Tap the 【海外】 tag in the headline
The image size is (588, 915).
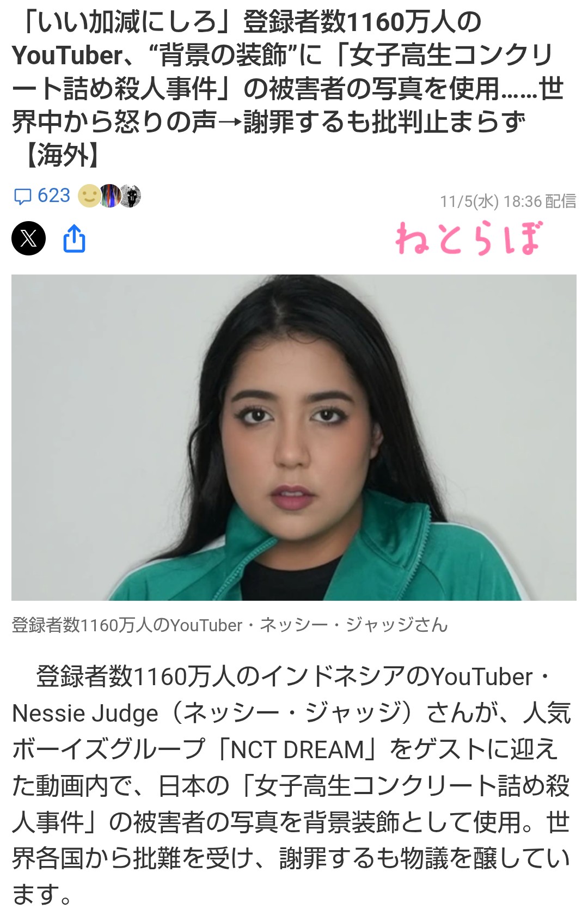pos(63,155)
